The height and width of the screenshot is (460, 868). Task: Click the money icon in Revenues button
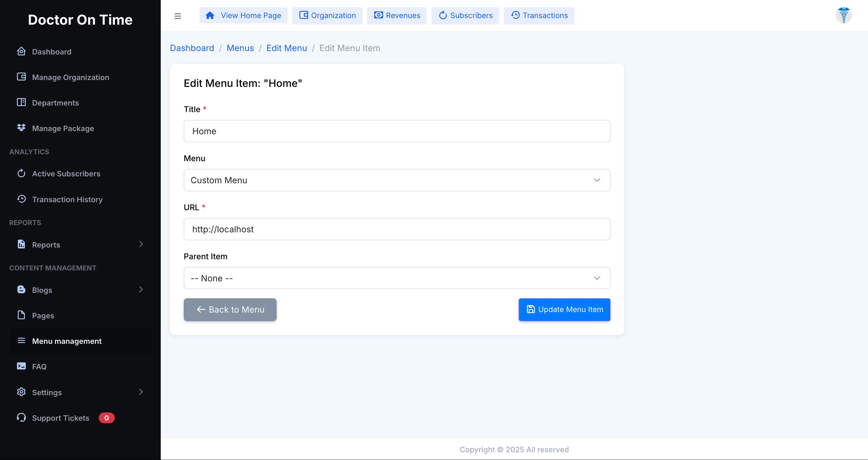click(x=378, y=15)
